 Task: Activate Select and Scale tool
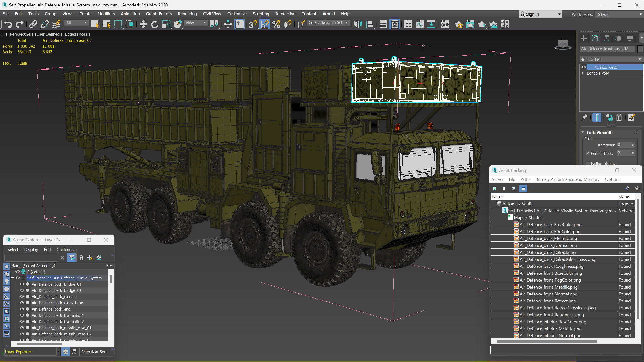[166, 24]
